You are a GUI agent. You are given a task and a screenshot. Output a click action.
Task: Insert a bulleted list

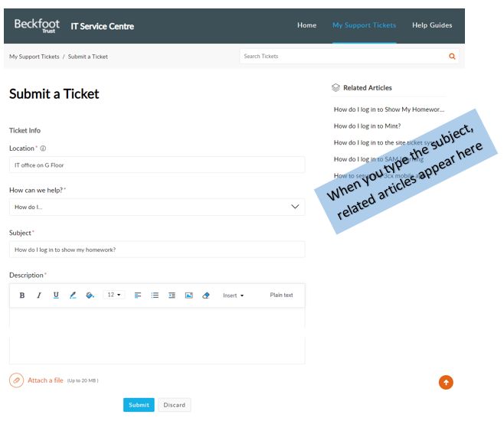pos(155,295)
